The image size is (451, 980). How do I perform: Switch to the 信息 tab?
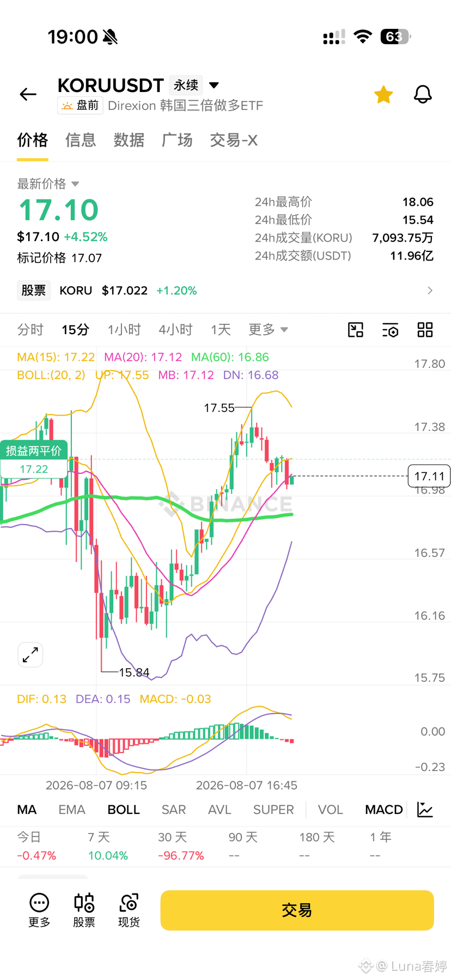[x=81, y=140]
